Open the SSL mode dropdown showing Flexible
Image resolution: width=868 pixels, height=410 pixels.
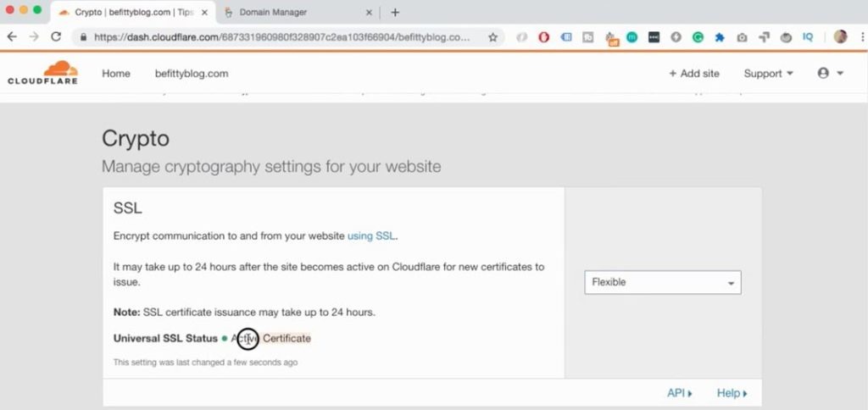pyautogui.click(x=663, y=282)
